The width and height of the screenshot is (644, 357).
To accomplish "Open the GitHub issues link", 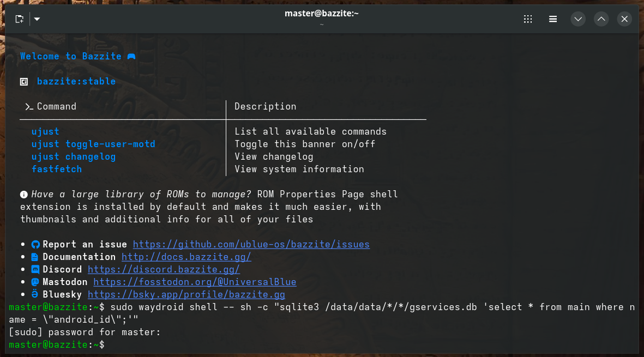I will click(x=251, y=245).
